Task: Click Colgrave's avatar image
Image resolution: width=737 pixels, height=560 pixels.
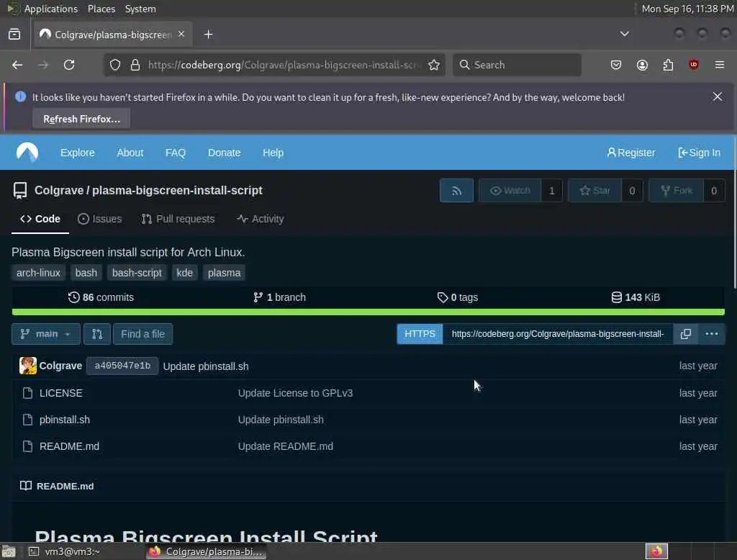Action: point(28,366)
